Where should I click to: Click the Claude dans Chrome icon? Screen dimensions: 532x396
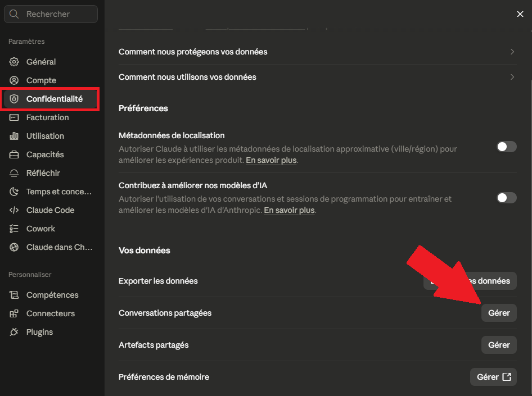tap(14, 247)
